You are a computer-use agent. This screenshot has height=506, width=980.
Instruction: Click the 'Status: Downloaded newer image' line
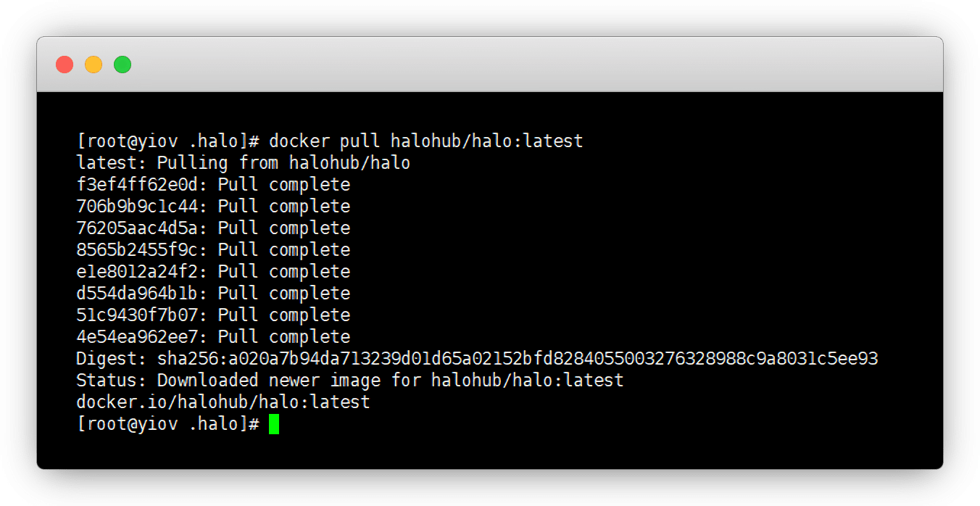[349, 380]
